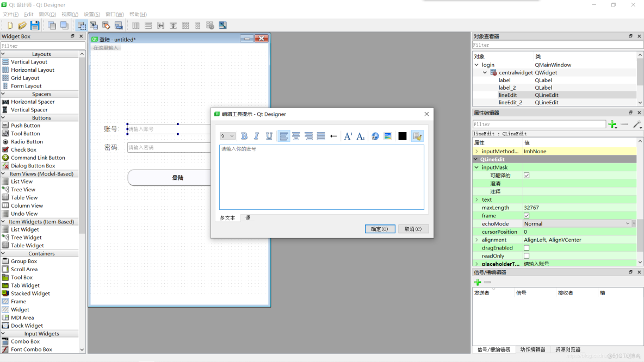
Task: Save the form using the save icon
Action: [x=34, y=24]
